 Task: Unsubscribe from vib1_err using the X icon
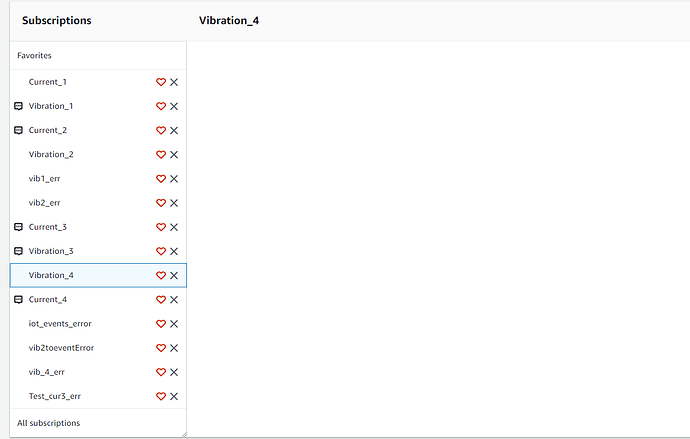click(x=174, y=179)
